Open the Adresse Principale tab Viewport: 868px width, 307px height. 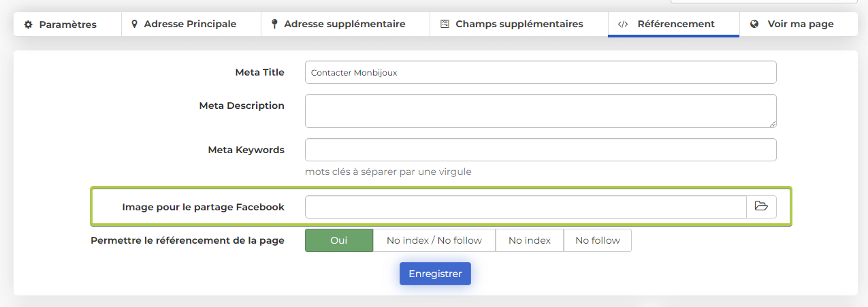coord(190,25)
